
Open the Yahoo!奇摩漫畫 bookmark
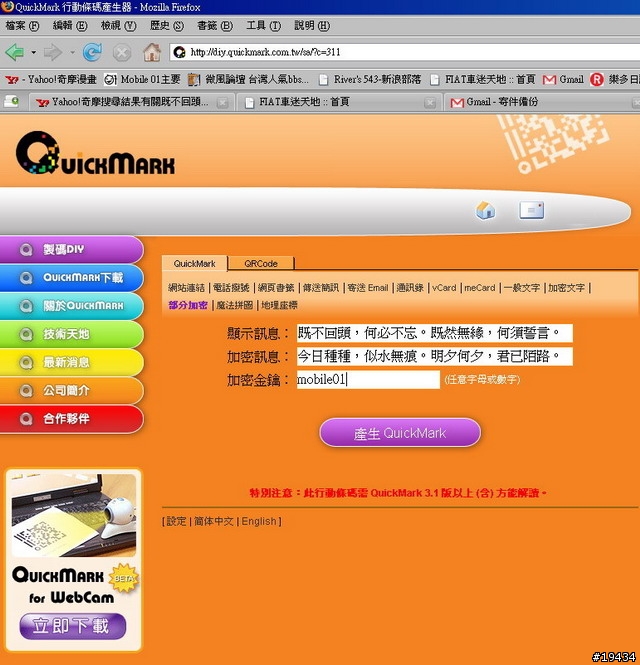tap(51, 79)
